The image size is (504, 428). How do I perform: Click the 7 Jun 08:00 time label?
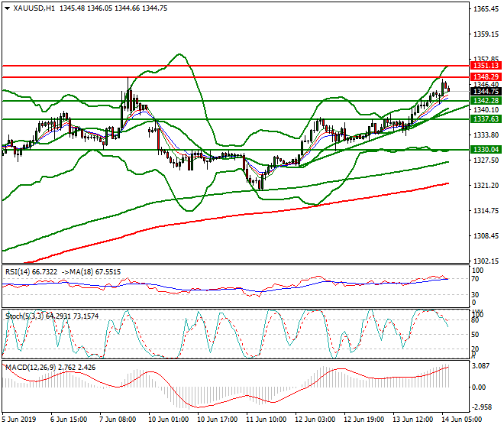(x=118, y=420)
